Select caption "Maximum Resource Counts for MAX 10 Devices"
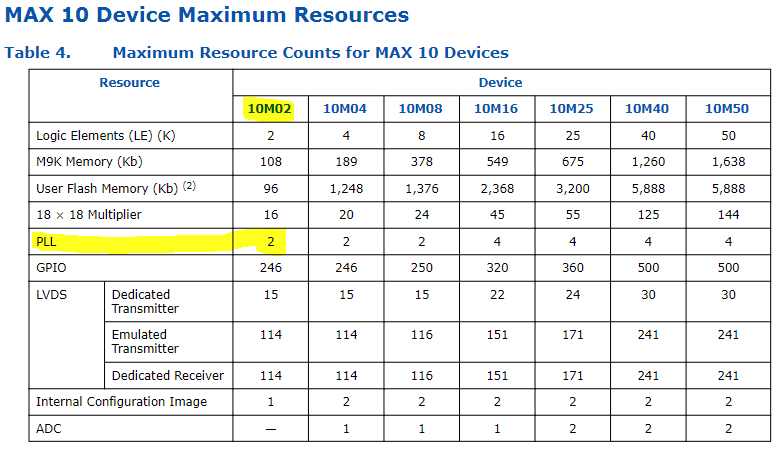Viewport: 778px width, 450px height. click(311, 53)
